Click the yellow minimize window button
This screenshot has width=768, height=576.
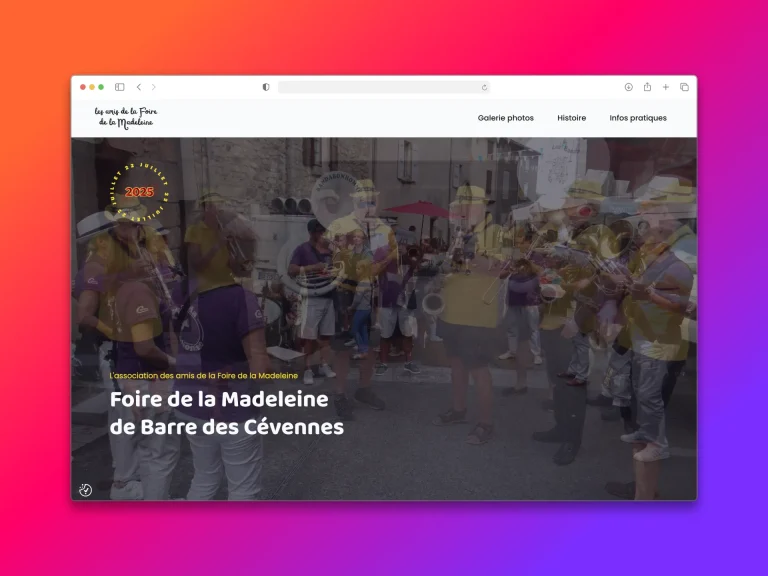tap(92, 87)
